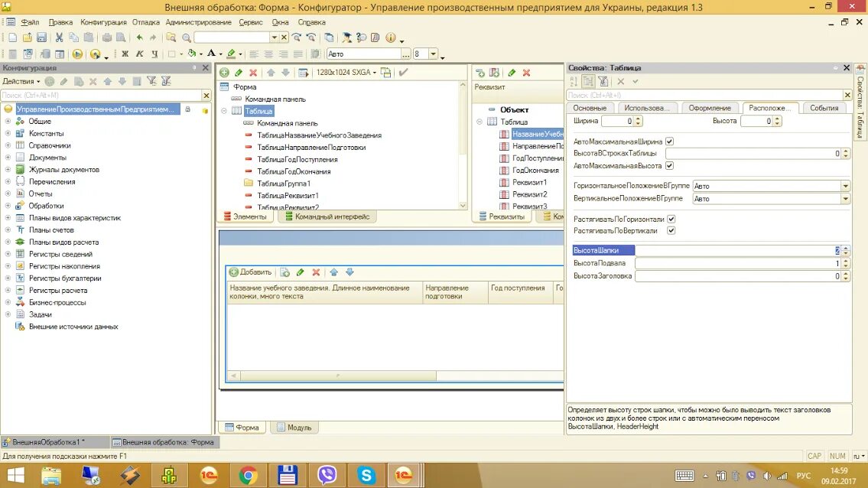
Task: Click the Viber icon in the taskbar
Action: tap(327, 475)
